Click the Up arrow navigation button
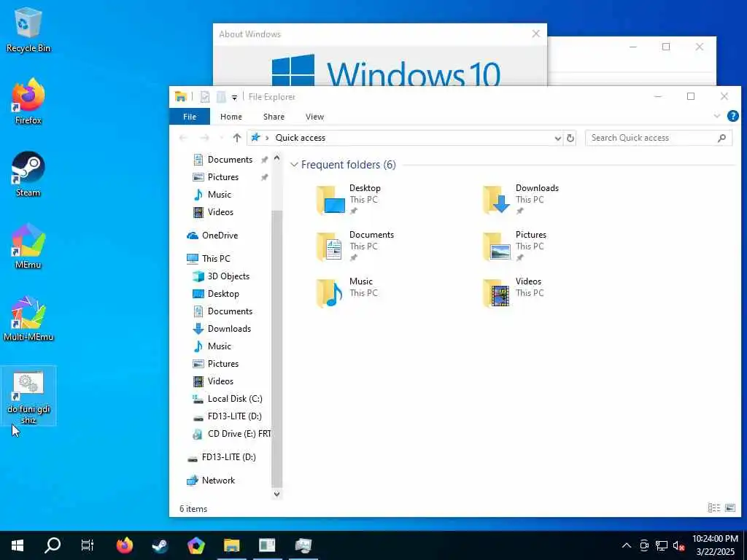 click(237, 138)
